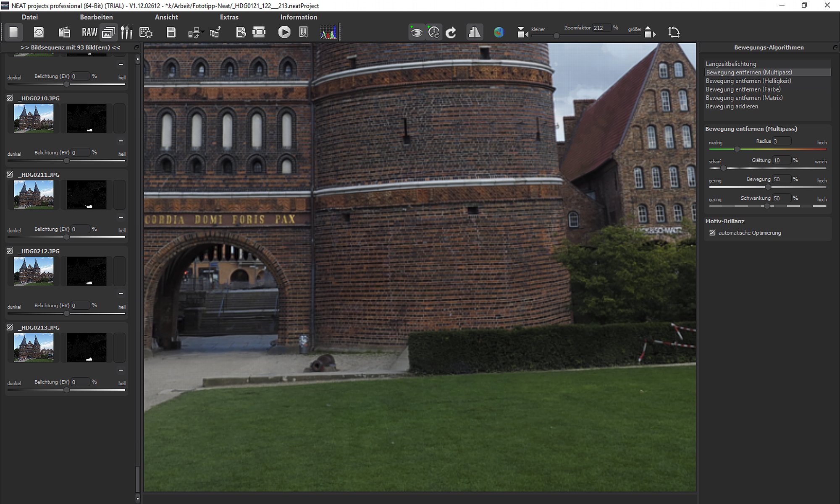Click the Radius slider handle
Image resolution: width=840 pixels, height=504 pixels.
coord(737,149)
